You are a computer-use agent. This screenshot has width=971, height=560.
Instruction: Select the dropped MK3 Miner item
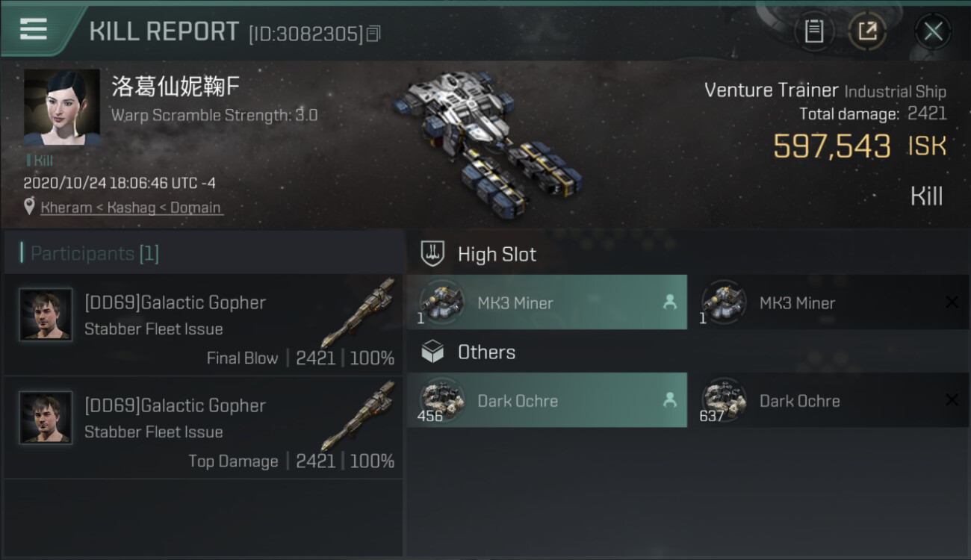pyautogui.click(x=547, y=302)
